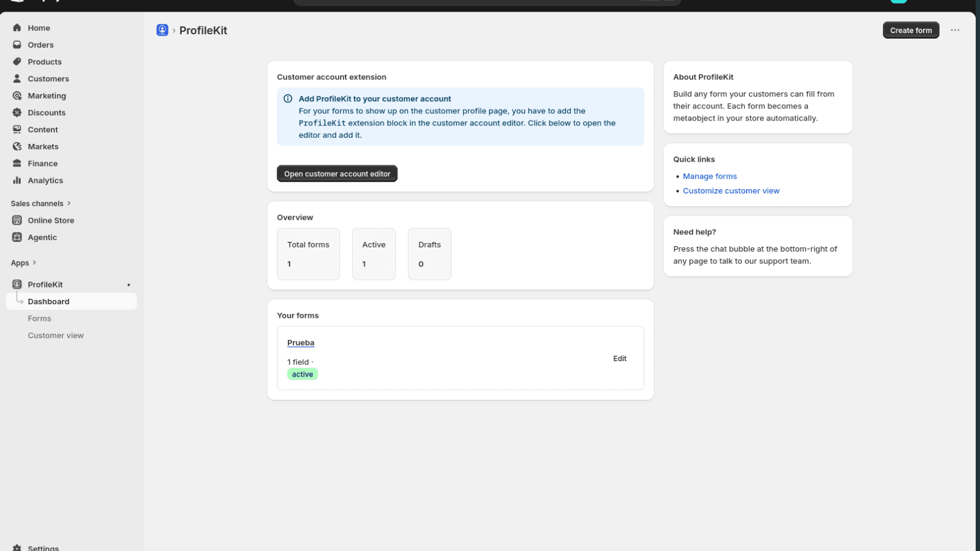Viewport: 980px width, 551px height.
Task: Open the three-dot more actions menu
Action: coord(955,30)
